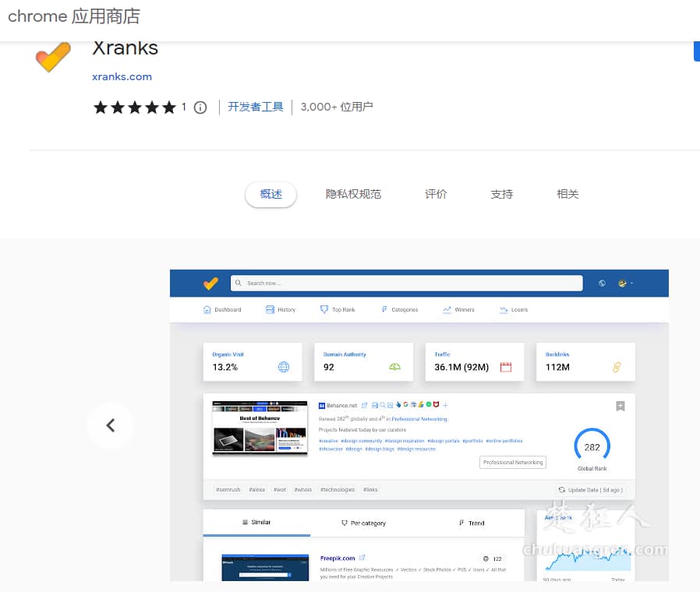Click the globe icon on the Organic Visit card
Image resolution: width=700 pixels, height=592 pixels.
click(284, 368)
